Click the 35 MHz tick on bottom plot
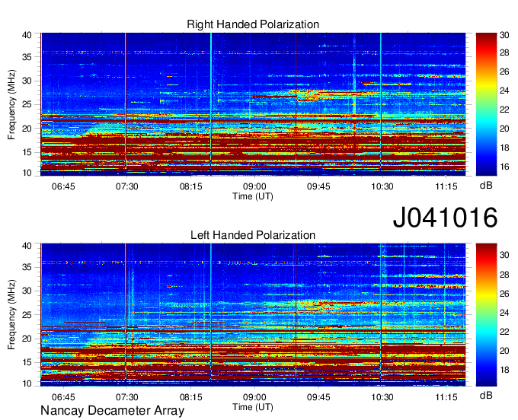Viewport: 518px width, 420px height. (27, 268)
